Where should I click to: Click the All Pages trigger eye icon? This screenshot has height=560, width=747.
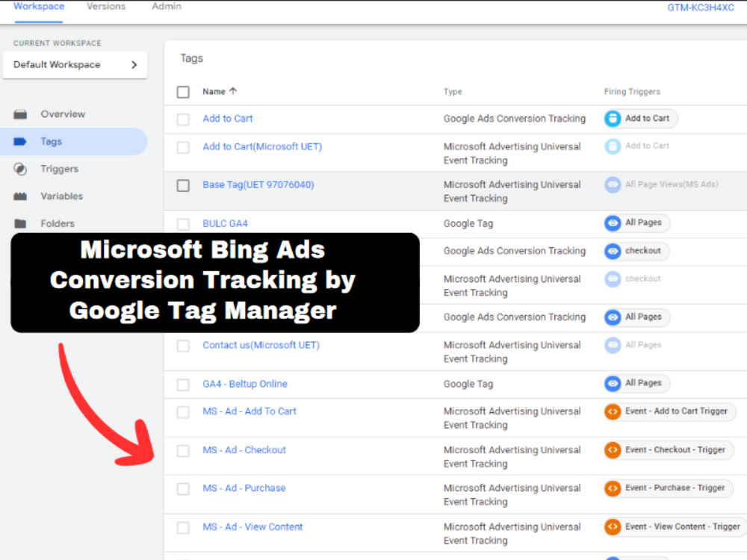click(x=614, y=223)
